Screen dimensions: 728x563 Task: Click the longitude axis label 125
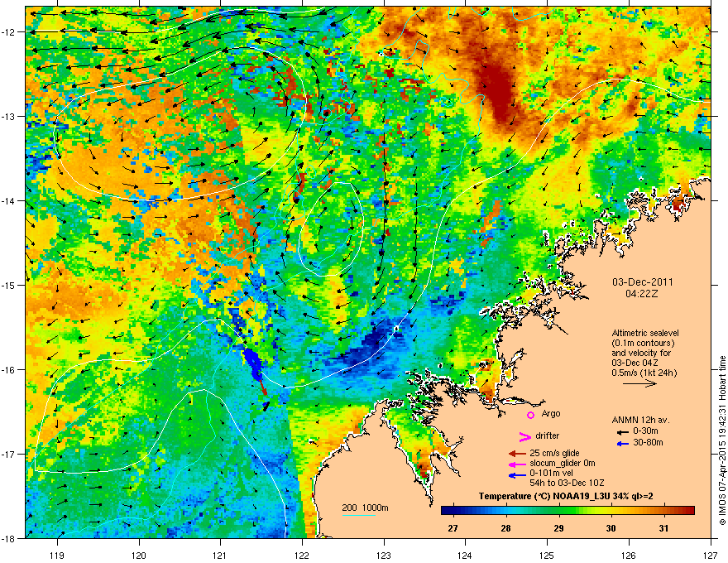548,555
